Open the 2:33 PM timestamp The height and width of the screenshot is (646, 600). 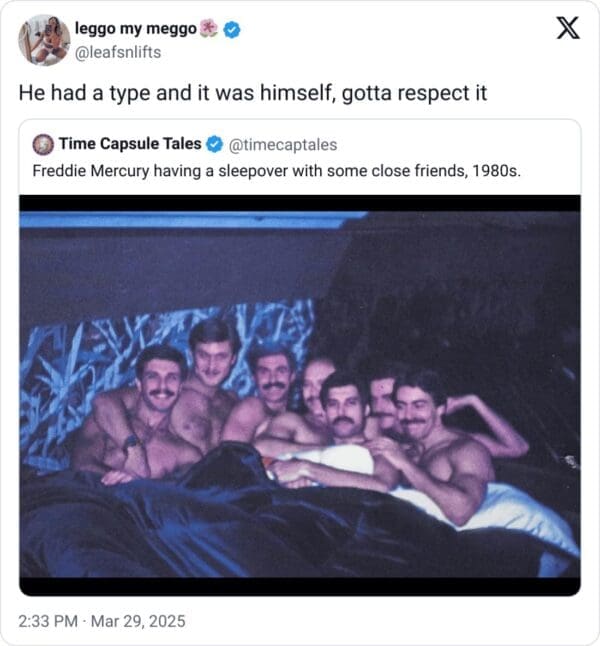pos(49,621)
